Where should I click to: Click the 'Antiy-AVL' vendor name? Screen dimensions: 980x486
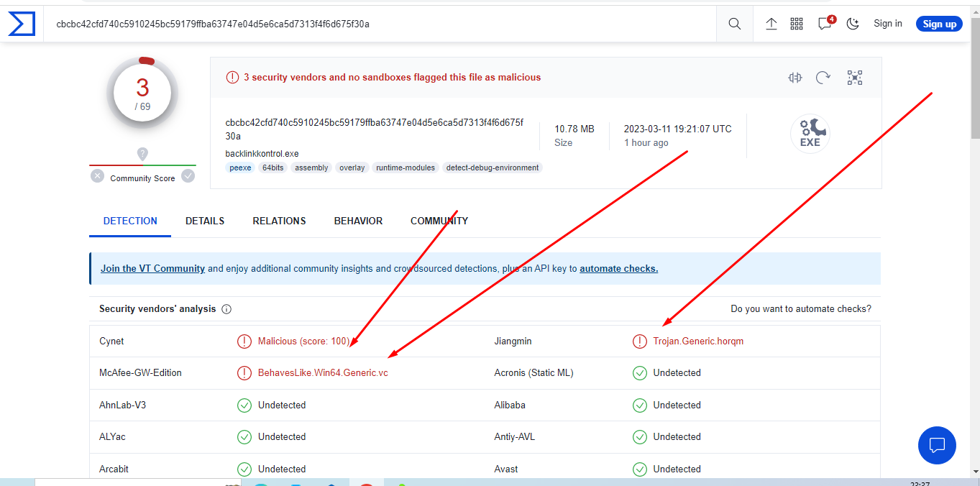515,436
